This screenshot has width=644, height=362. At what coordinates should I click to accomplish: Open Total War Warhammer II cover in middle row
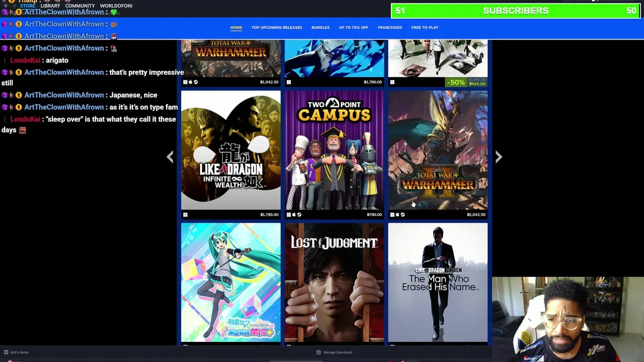click(438, 150)
